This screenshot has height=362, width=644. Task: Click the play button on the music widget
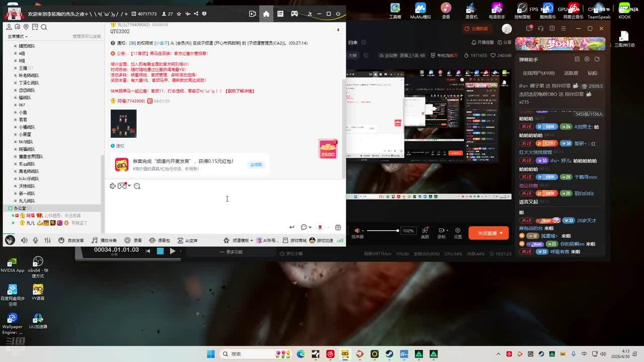pyautogui.click(x=173, y=251)
